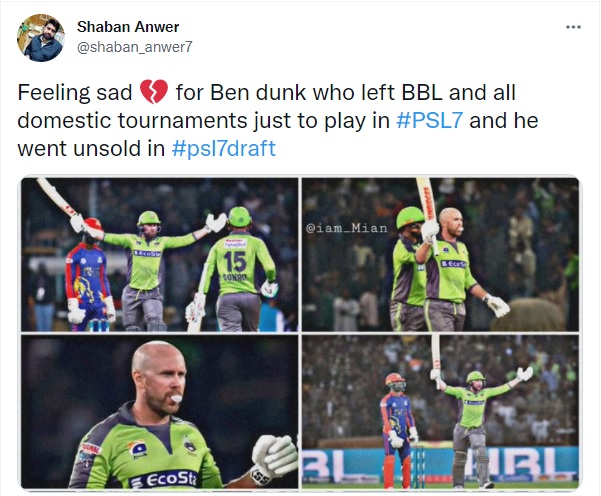The image size is (601, 496).
Task: Open the #PSL7 hashtag
Action: pos(429,120)
